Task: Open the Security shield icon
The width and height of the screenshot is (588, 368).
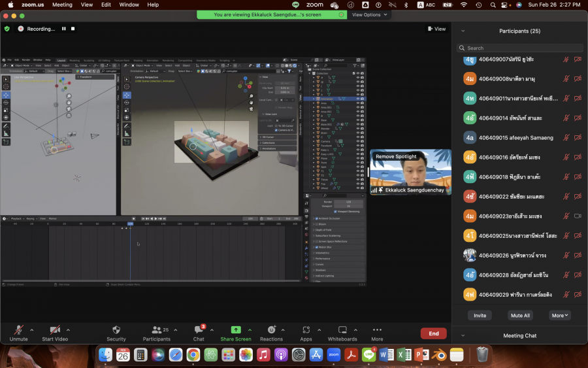Action: coord(116,331)
